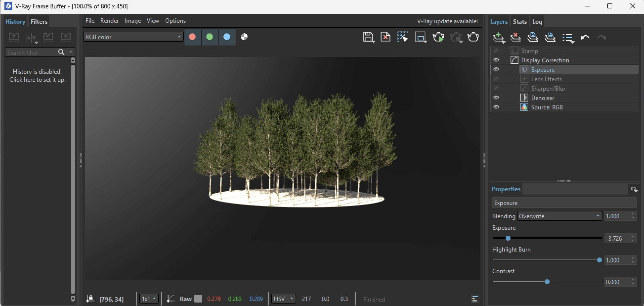Viewport: 644px width, 306px height.
Task: Click the delete layer icon
Action: point(515,38)
